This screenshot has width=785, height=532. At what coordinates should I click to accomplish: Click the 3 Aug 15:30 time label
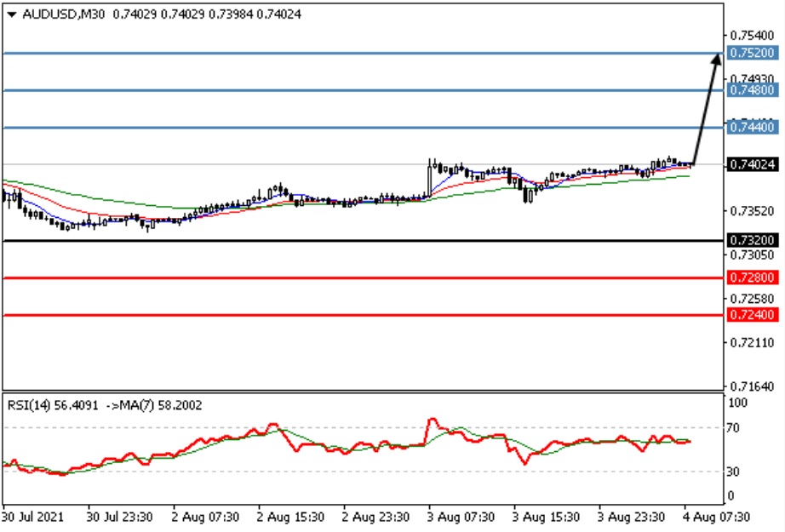tap(546, 517)
